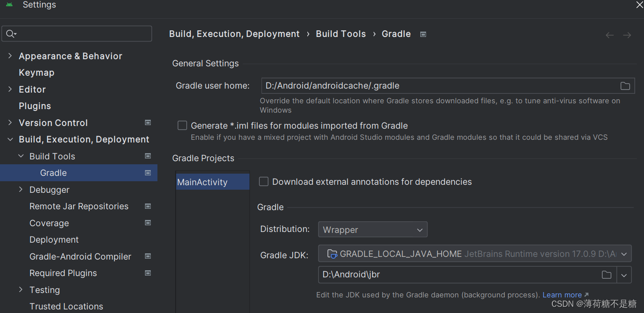The width and height of the screenshot is (644, 313).
Task: Click Build Tools in the breadcrumb
Action: click(x=341, y=34)
